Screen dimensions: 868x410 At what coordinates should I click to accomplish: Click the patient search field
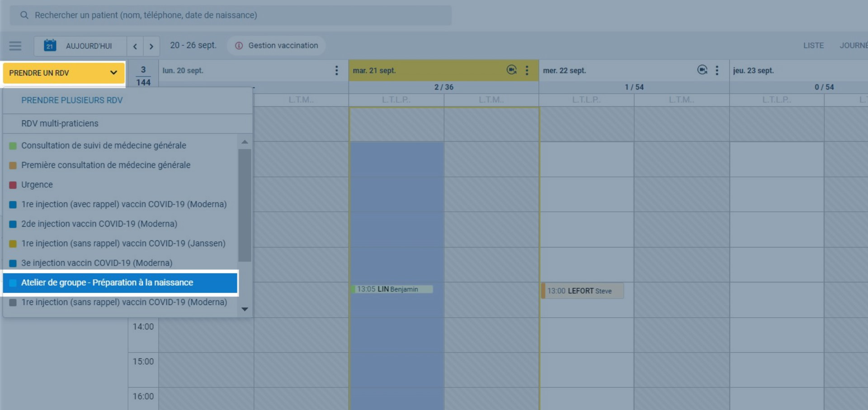point(231,15)
